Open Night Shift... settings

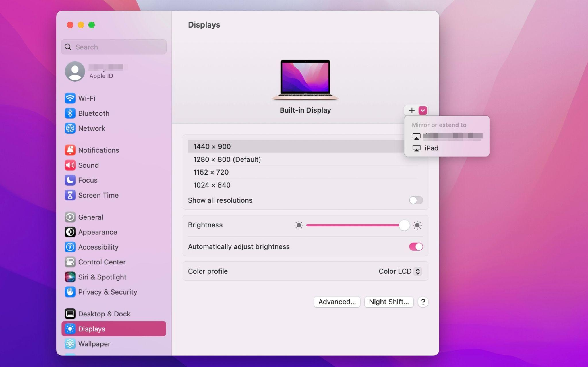point(389,302)
